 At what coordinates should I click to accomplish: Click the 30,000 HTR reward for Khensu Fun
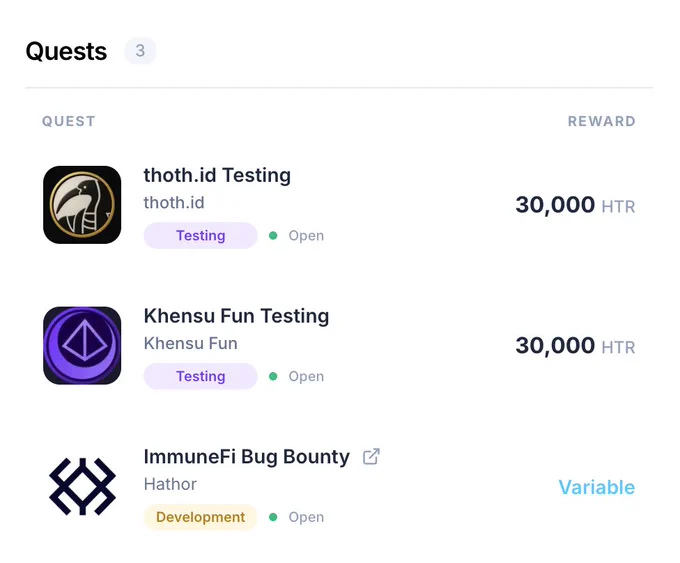[x=575, y=346]
